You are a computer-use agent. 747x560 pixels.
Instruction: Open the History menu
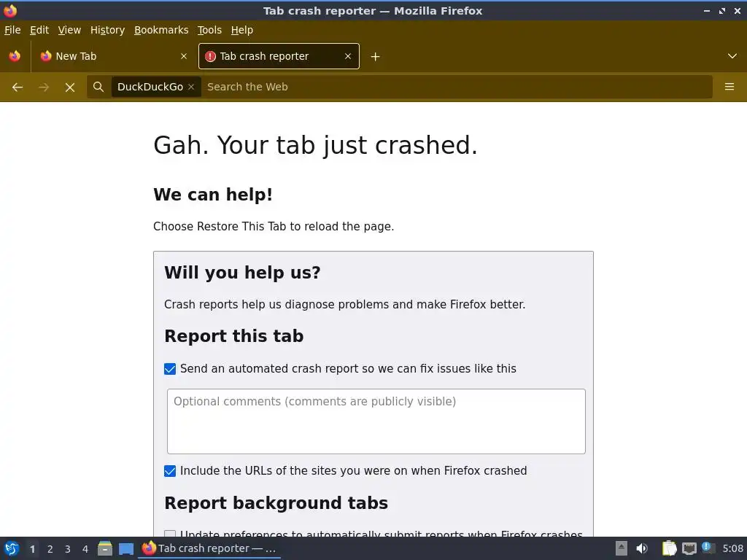(107, 30)
